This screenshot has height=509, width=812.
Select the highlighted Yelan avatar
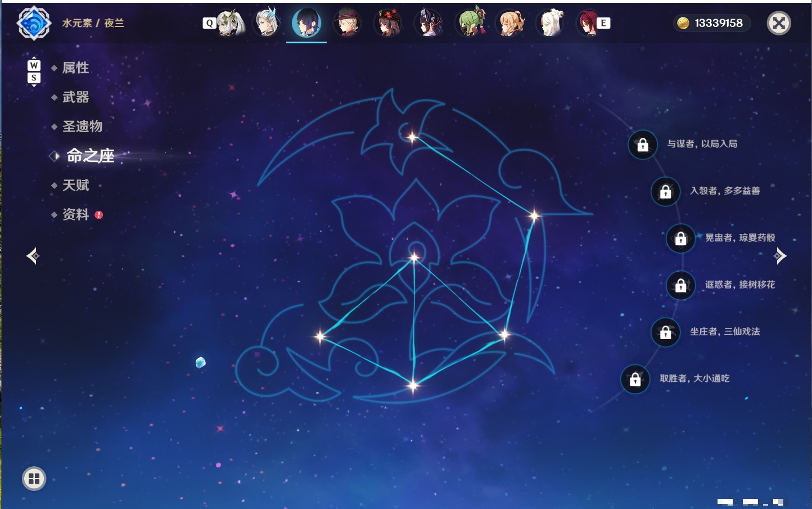[x=306, y=23]
